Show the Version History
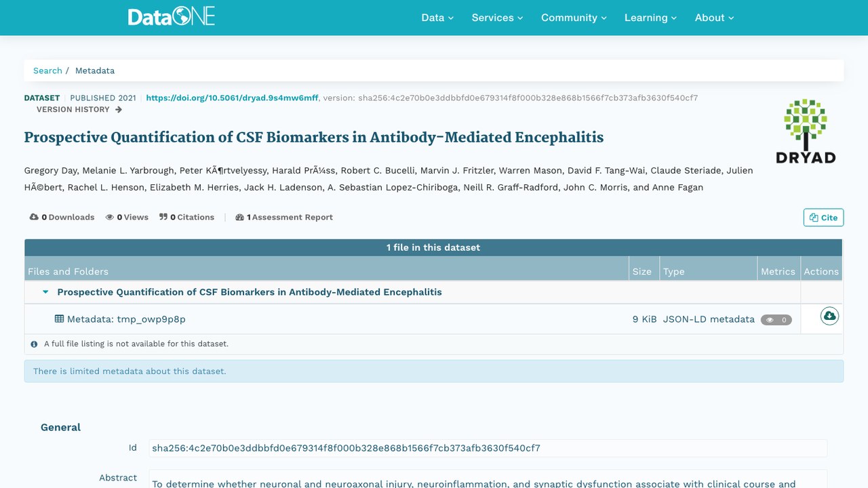 pos(79,109)
